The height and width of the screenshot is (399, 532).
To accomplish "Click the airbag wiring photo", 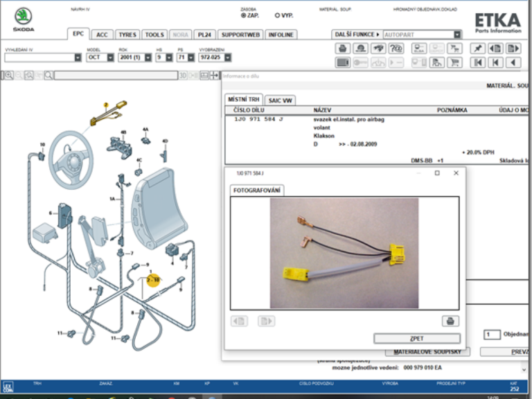I will (x=344, y=253).
